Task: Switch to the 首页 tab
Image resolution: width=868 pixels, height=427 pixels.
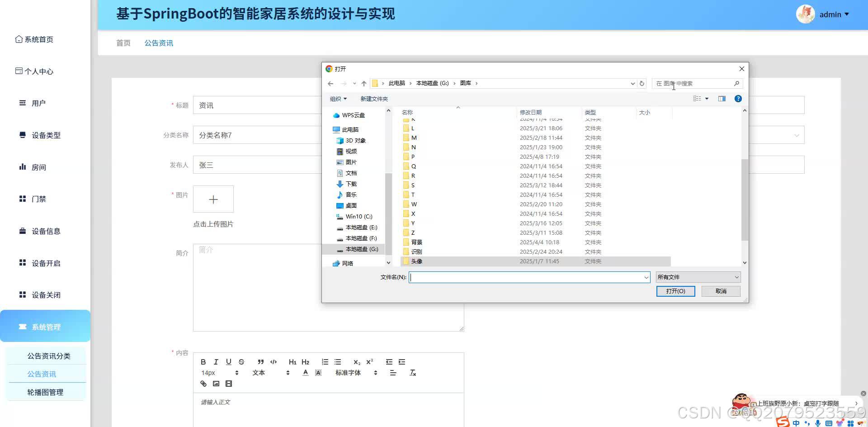Action: (x=123, y=43)
